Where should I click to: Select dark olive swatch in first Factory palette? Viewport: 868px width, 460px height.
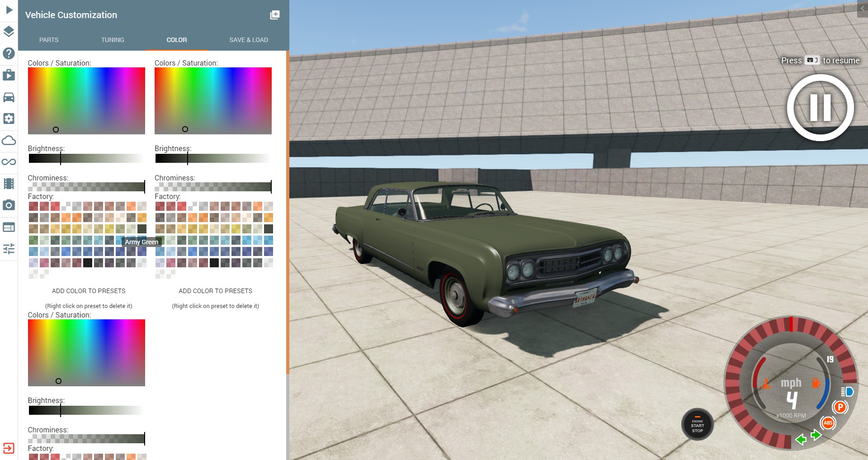142,229
